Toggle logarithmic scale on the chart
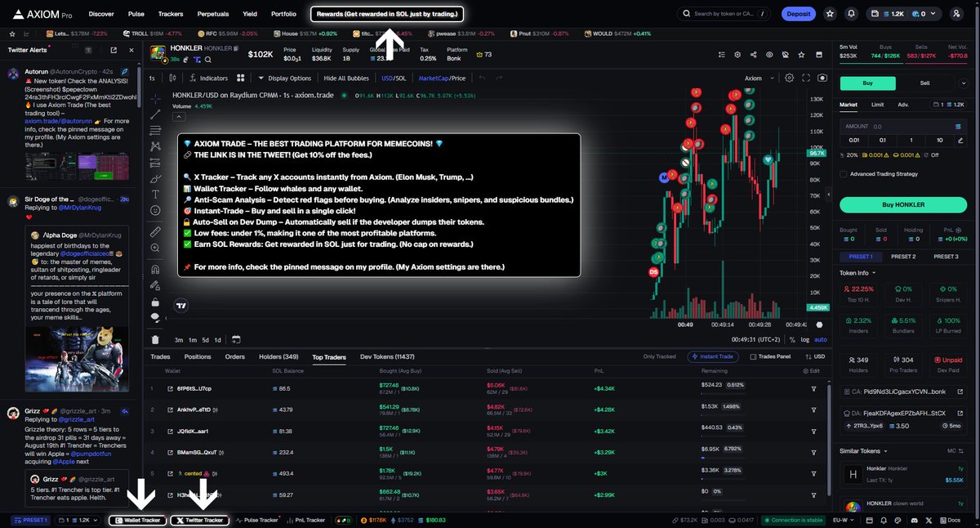The image size is (980, 528). 805,339
